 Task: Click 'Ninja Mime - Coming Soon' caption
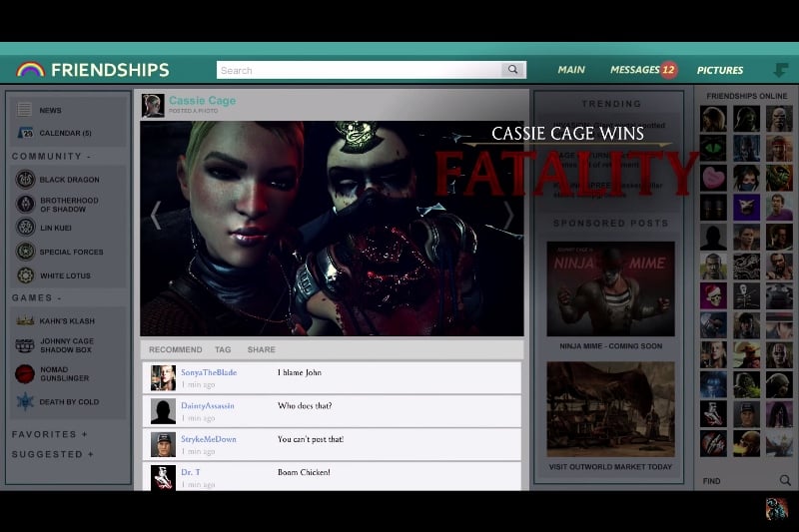click(610, 346)
